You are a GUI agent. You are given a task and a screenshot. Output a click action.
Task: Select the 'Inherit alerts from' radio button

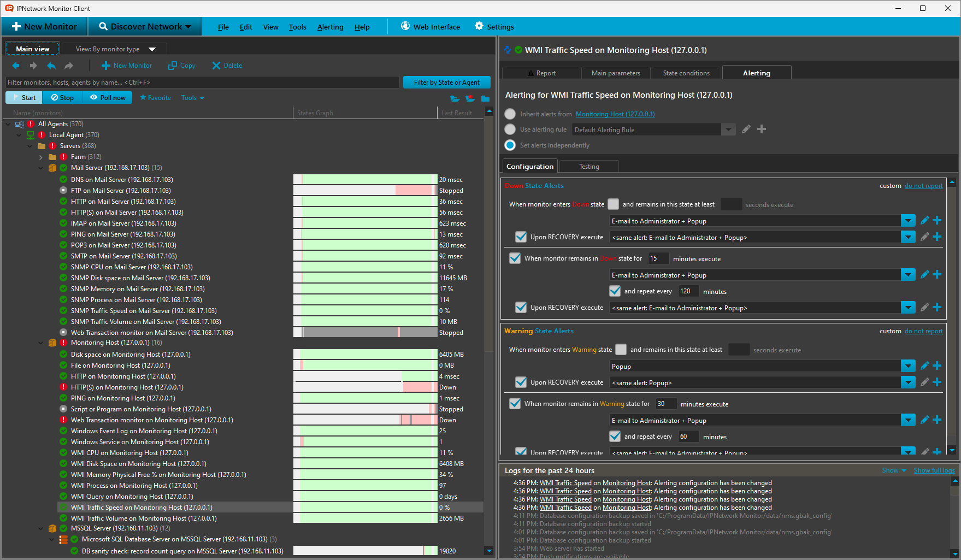click(x=510, y=114)
